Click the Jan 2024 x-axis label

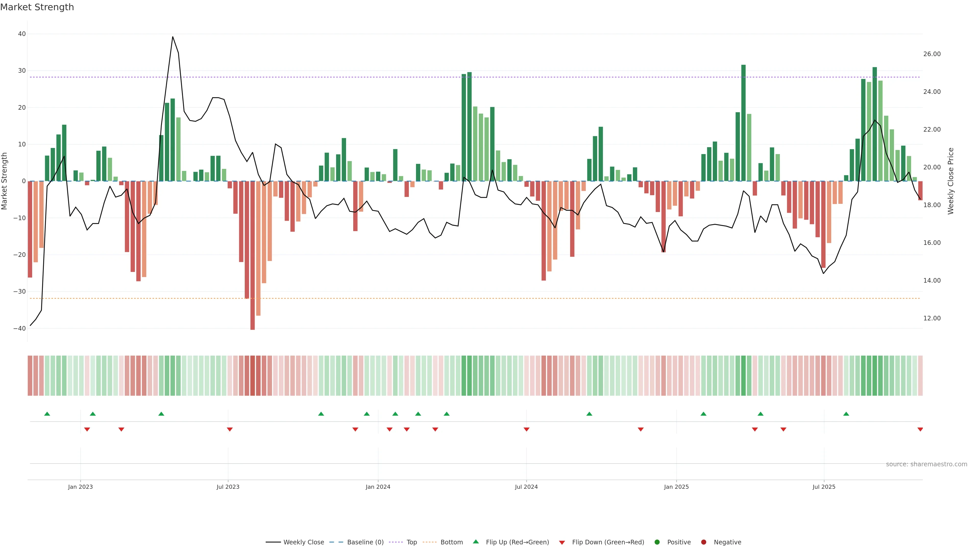click(378, 487)
